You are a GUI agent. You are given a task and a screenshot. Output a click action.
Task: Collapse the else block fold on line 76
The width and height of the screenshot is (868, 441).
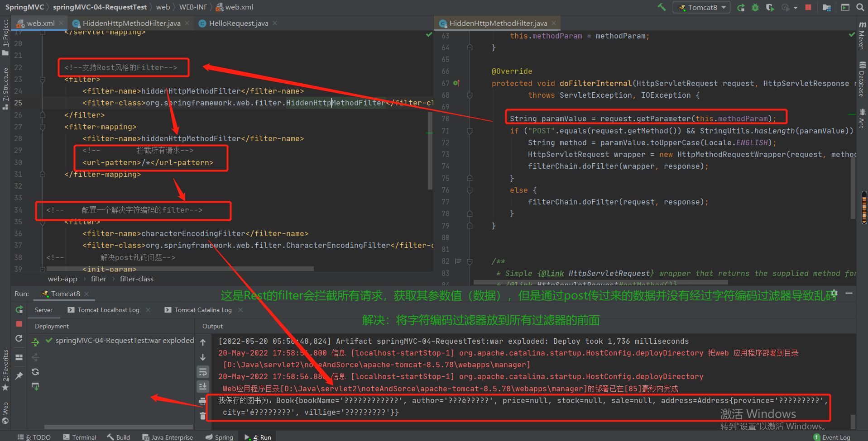pyautogui.click(x=470, y=190)
